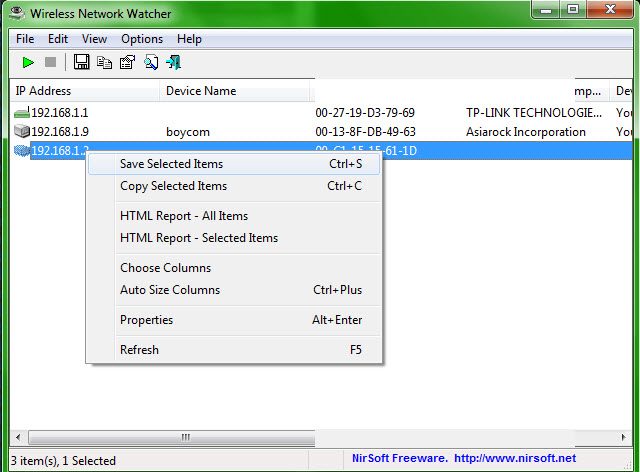Screen dimensions: 640x472
Task: Sort by the Device Name column header
Action: [x=236, y=91]
